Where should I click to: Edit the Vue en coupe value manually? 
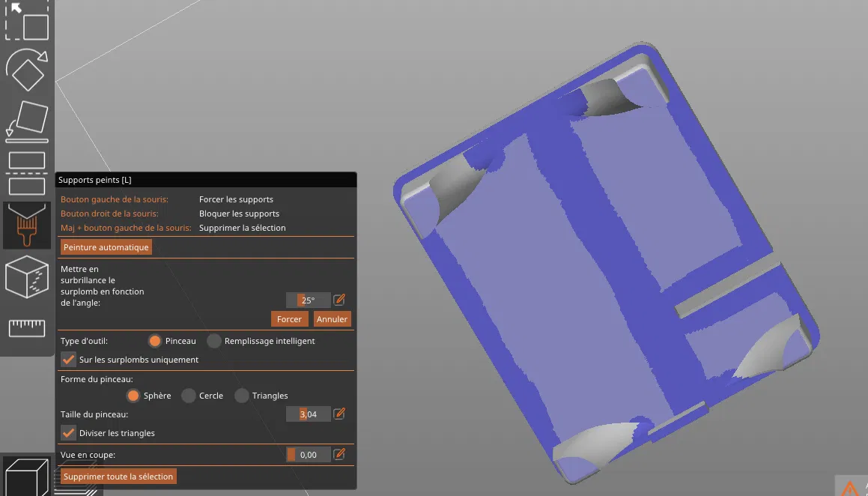(x=339, y=454)
